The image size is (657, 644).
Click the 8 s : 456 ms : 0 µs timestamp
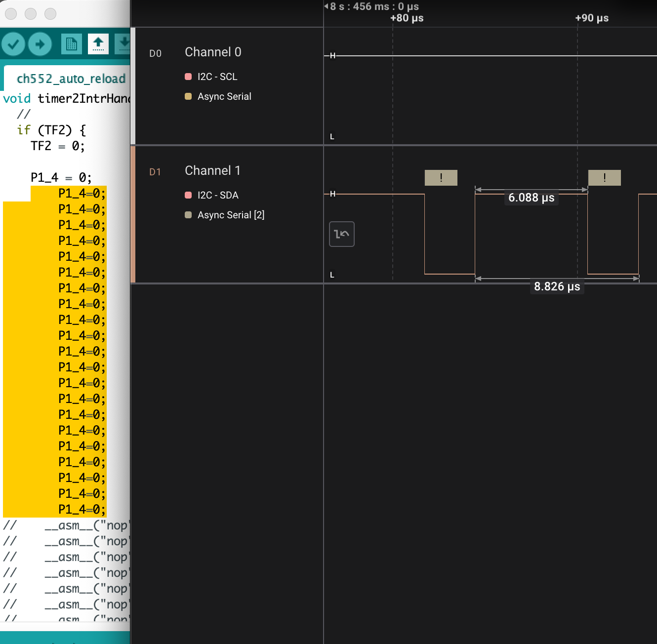[374, 6]
